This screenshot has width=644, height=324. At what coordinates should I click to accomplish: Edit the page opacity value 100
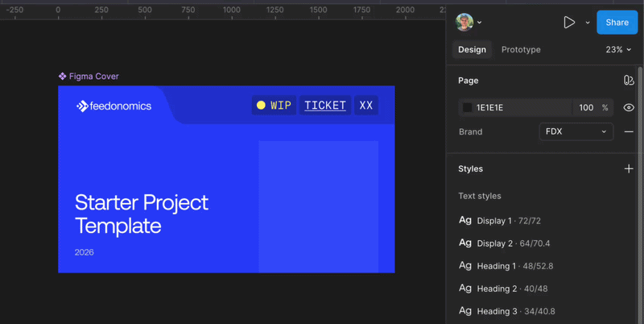coord(586,108)
